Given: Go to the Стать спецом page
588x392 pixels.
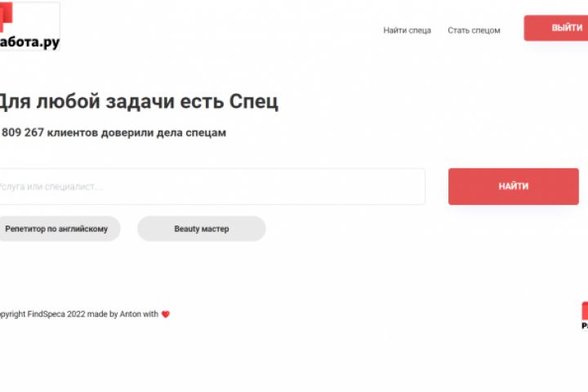Looking at the screenshot, I should [x=474, y=30].
